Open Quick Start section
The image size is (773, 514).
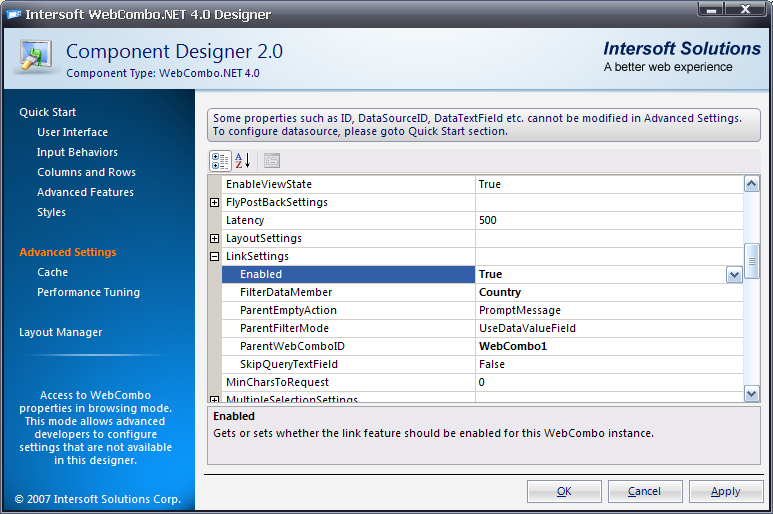click(x=48, y=112)
